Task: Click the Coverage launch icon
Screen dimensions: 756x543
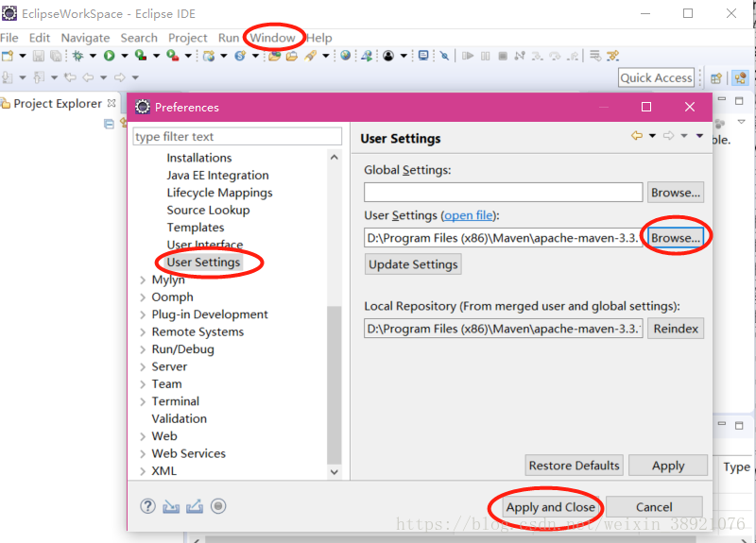Action: pos(141,56)
